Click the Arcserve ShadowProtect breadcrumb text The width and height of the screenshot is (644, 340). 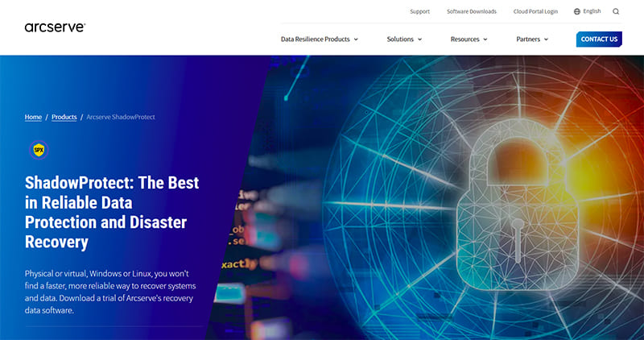121,117
